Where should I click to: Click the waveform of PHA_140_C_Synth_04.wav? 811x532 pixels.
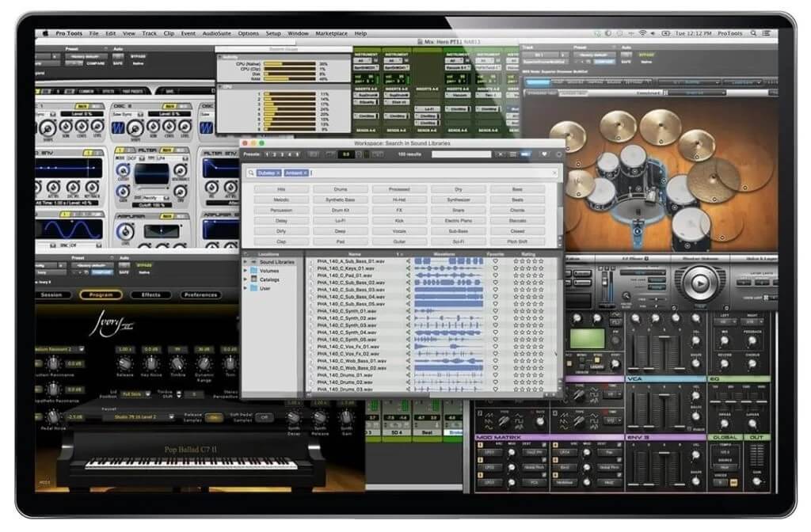click(x=448, y=332)
